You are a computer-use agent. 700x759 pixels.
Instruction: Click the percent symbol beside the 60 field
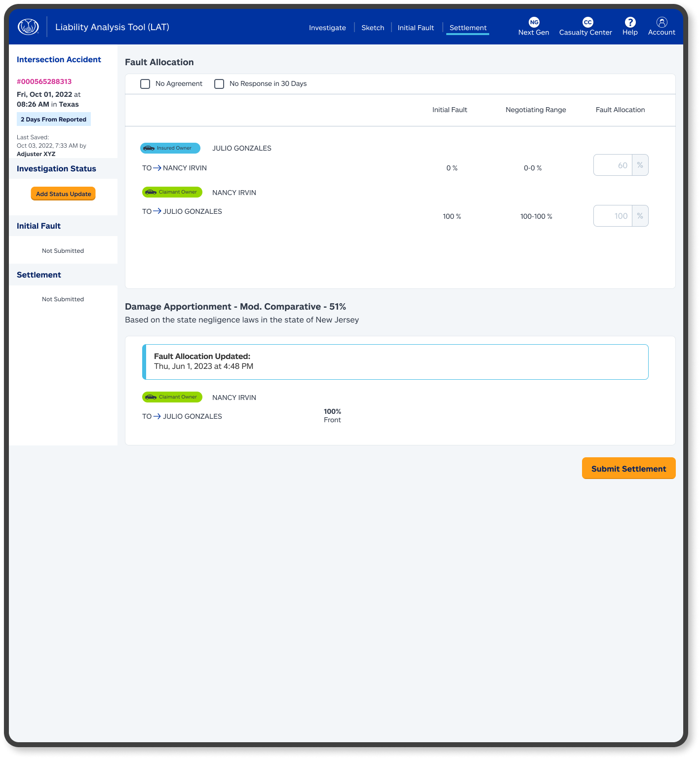(x=640, y=165)
